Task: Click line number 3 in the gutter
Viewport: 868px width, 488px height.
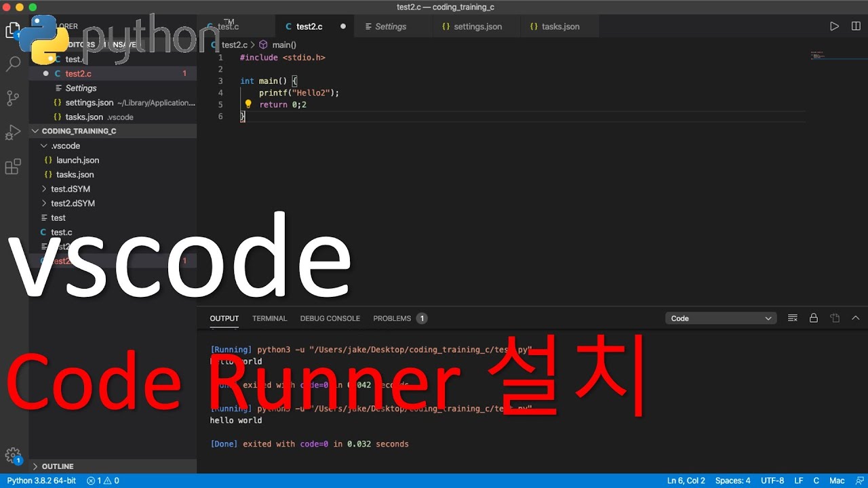Action: coord(220,81)
